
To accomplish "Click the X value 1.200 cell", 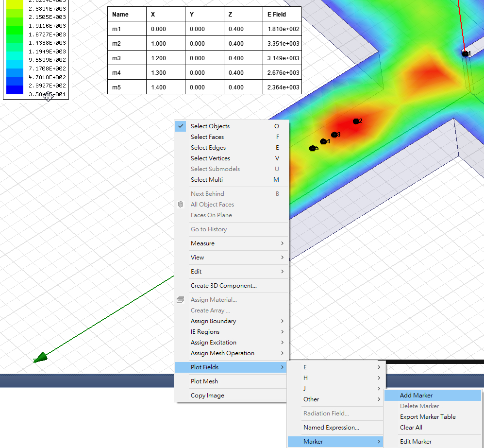I will click(166, 58).
